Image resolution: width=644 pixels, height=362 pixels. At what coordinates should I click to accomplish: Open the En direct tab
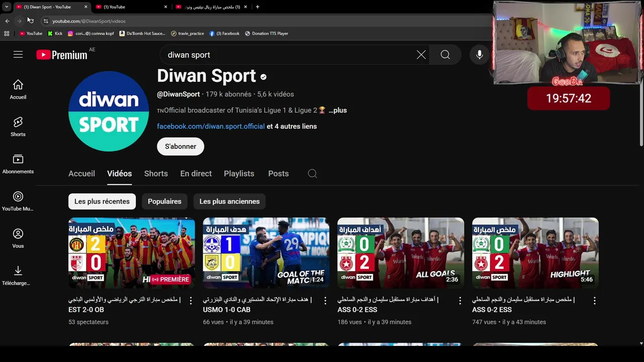click(196, 173)
